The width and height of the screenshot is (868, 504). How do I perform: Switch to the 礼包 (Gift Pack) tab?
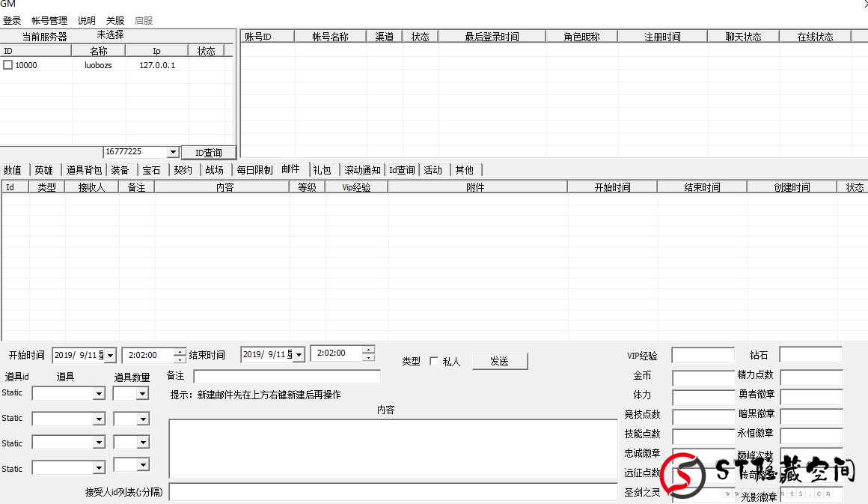point(323,169)
